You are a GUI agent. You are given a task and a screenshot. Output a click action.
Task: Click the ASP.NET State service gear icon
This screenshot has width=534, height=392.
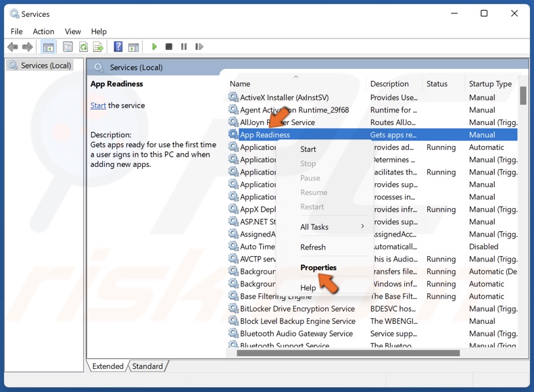pyautogui.click(x=233, y=222)
